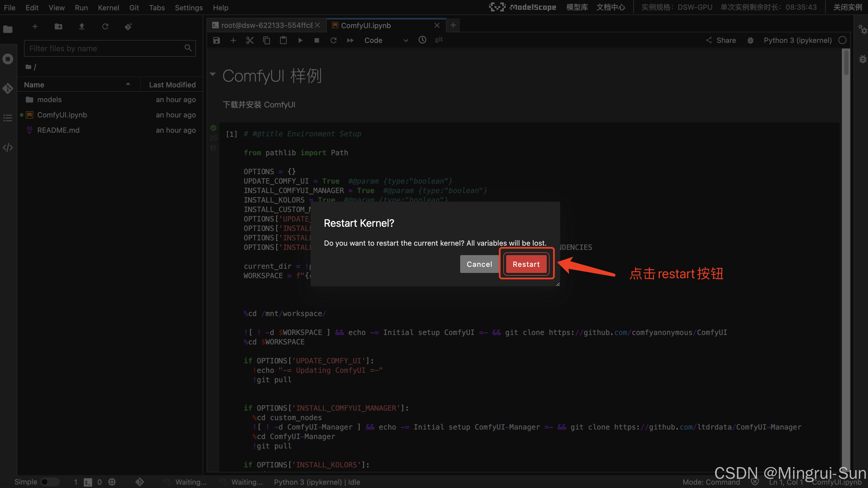Screen dimensions: 868x488
Task: Click the Cancel button in dialog
Action: (x=479, y=264)
